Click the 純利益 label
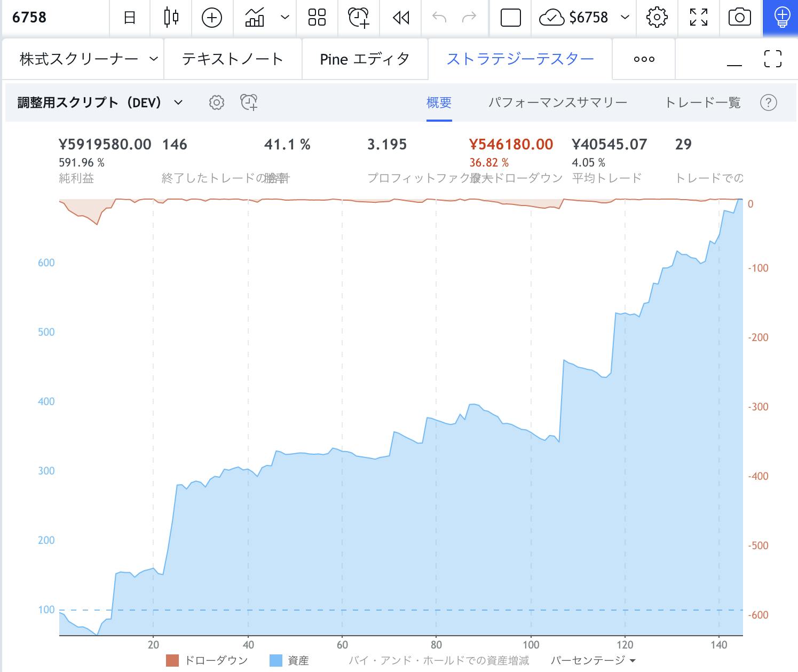The width and height of the screenshot is (798, 672). [76, 178]
